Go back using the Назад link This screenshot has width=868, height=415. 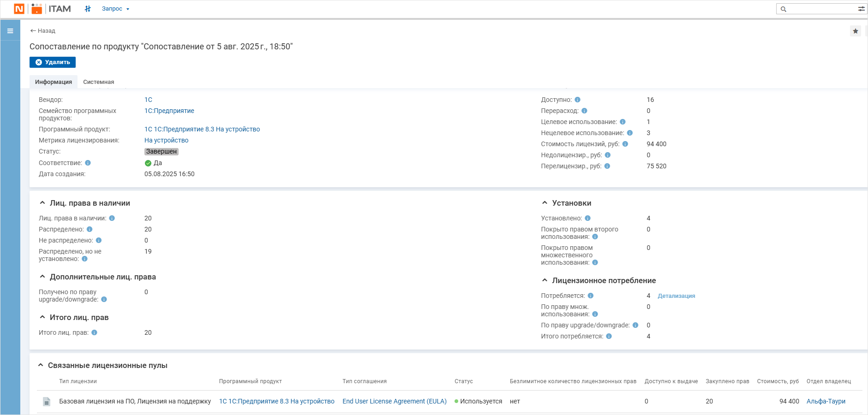coord(42,31)
